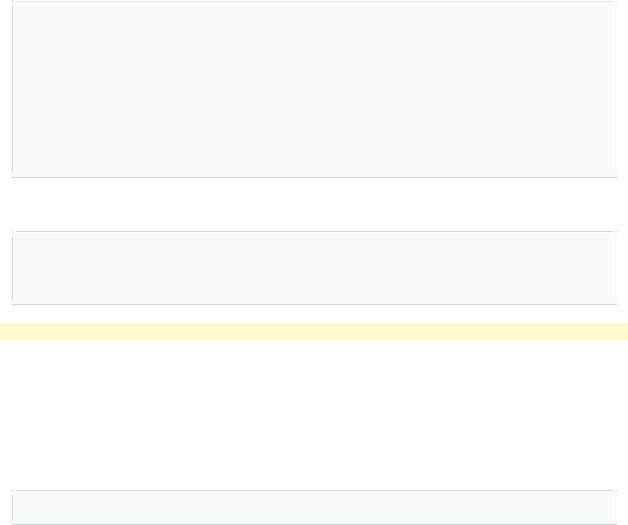Click inside the medium gray box in middle
Screen dimensions: 628x525
[314, 268]
